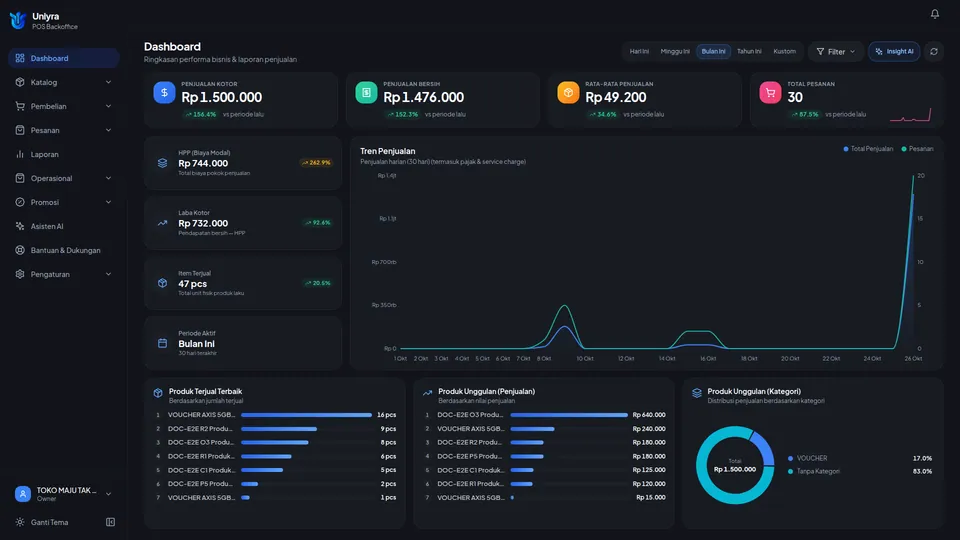Image resolution: width=960 pixels, height=540 pixels.
Task: Open Dashboard in the sidebar
Action: (x=64, y=58)
